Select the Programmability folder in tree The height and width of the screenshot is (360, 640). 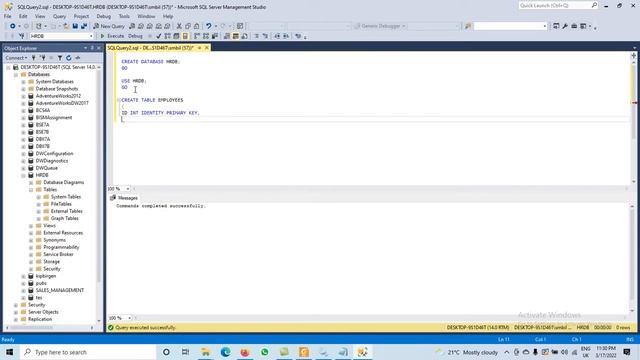click(61, 247)
